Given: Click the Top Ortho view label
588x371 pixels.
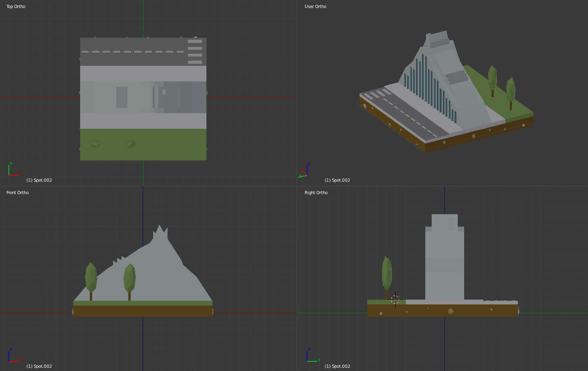Looking at the screenshot, I should (16, 6).
